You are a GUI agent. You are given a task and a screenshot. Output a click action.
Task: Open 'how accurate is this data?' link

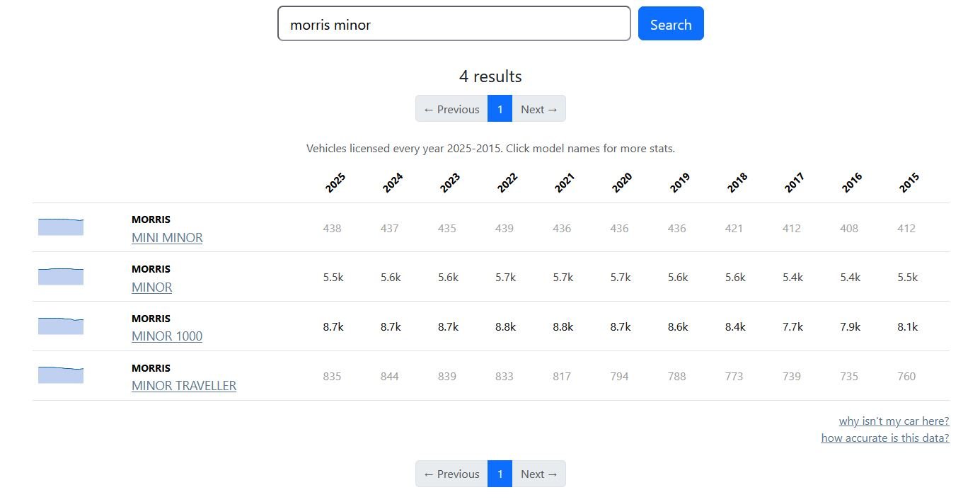(885, 438)
